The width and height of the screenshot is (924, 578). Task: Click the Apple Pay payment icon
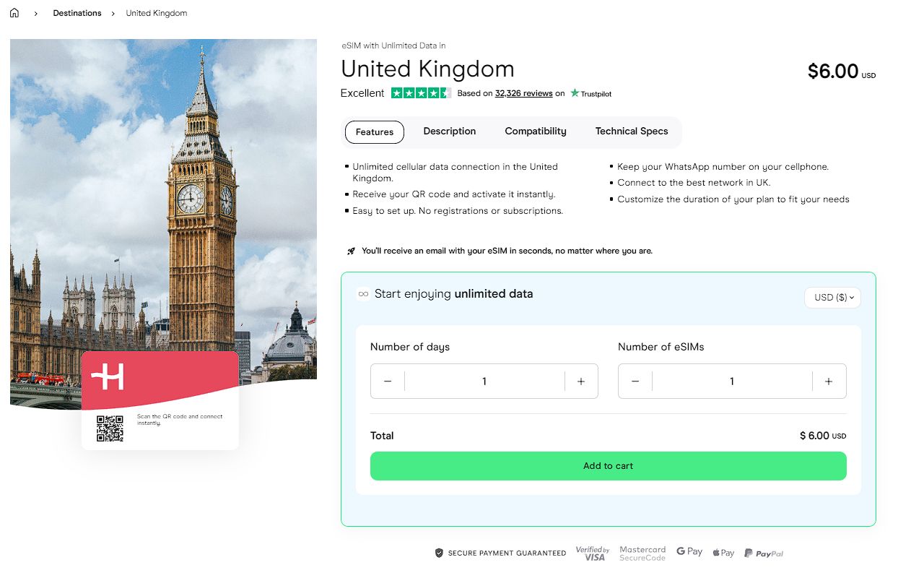(723, 551)
